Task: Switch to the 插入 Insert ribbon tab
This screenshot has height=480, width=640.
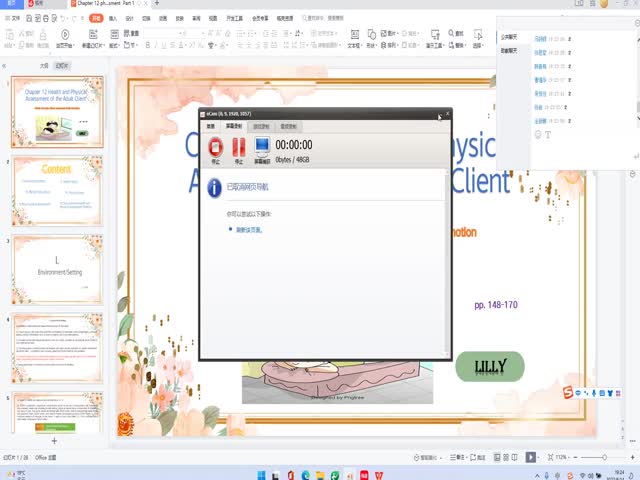Action: point(112,18)
